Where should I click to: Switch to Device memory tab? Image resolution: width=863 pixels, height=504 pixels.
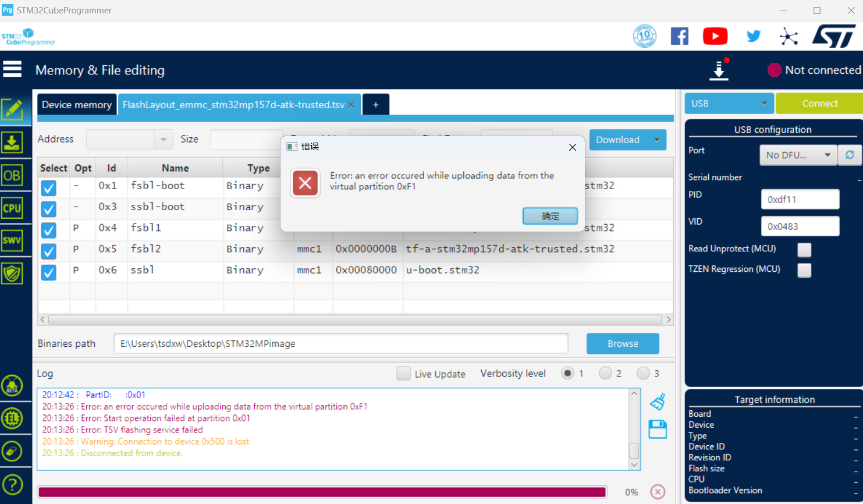tap(77, 105)
